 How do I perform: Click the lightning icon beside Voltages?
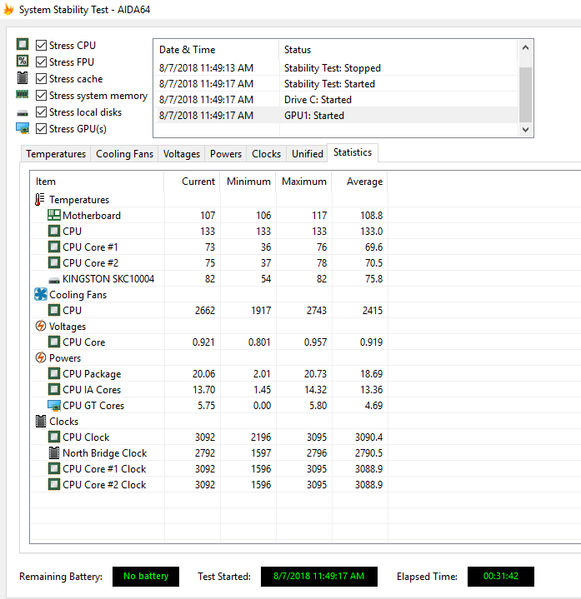tap(40, 326)
